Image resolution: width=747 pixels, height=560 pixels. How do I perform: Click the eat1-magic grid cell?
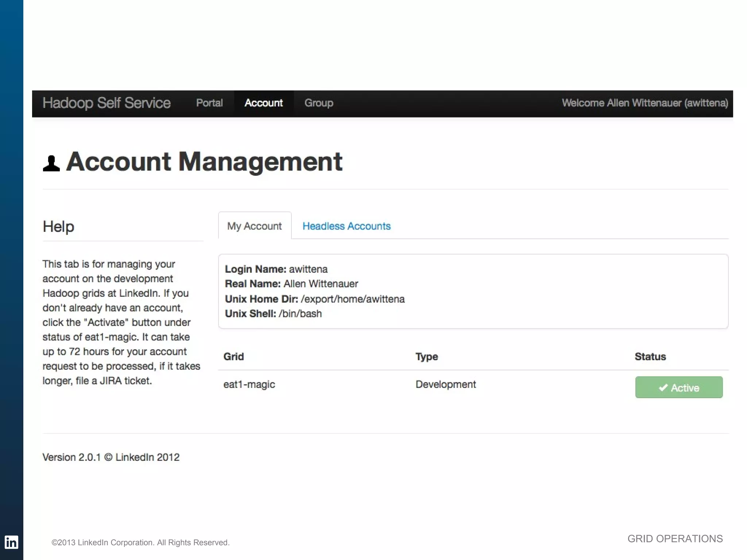coord(249,384)
